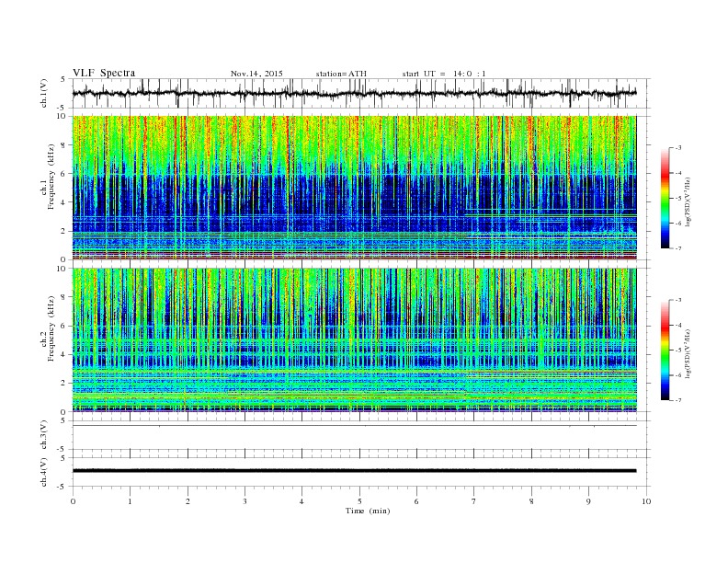The image size is (728, 563).
Task: Click time axis tick label "7"
Action: click(x=474, y=501)
